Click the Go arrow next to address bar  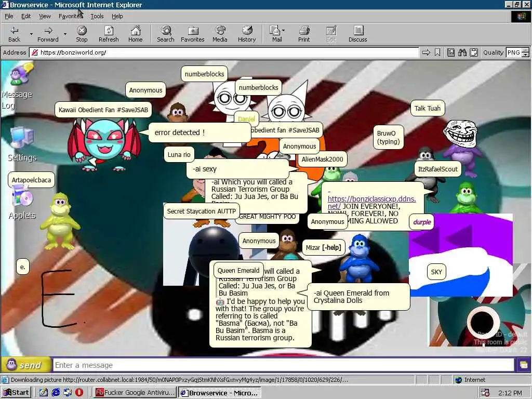426,52
